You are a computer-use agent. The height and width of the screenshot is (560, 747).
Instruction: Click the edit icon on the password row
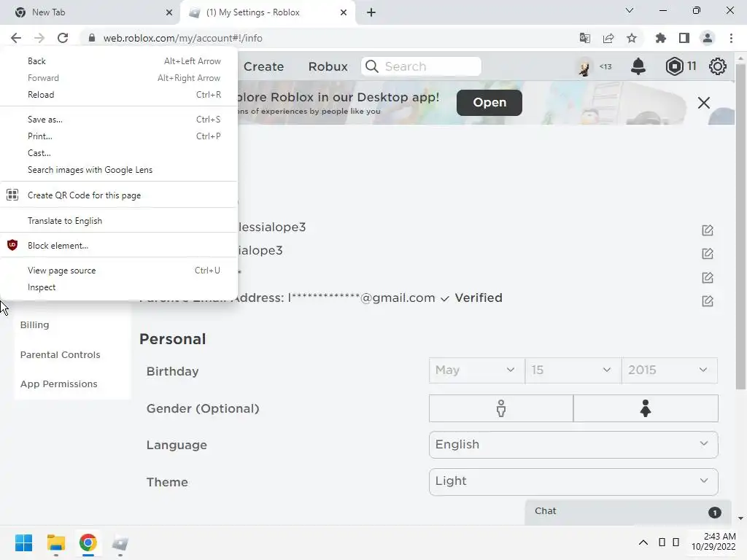coord(708,278)
